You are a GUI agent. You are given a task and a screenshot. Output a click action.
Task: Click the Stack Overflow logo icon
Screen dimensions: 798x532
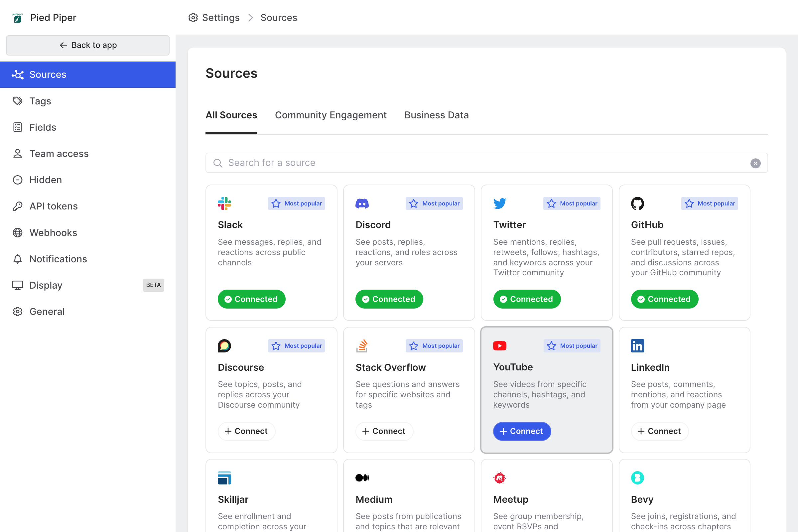[x=362, y=346]
